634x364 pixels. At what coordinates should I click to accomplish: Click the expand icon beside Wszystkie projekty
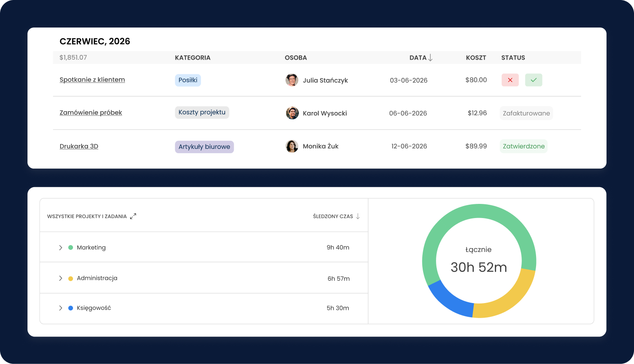tap(133, 216)
